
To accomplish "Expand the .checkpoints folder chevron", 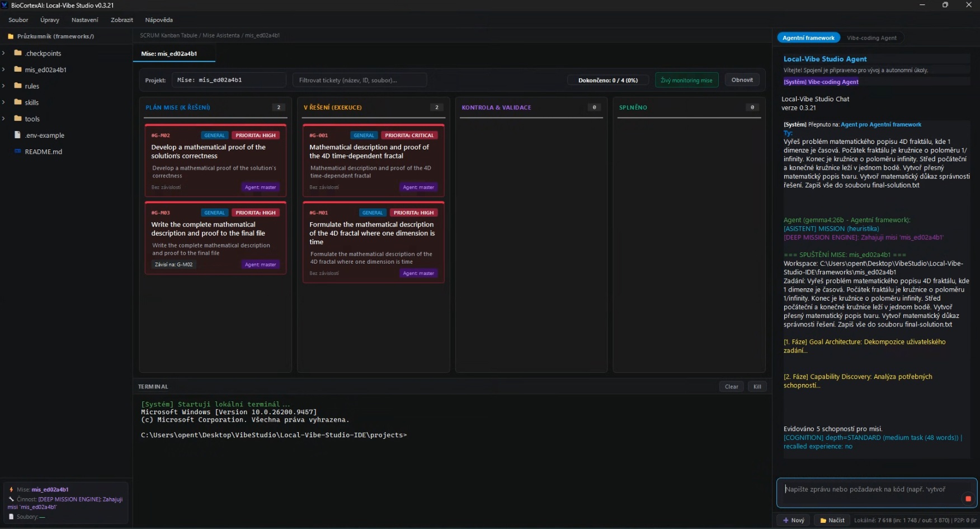I will click(x=4, y=53).
